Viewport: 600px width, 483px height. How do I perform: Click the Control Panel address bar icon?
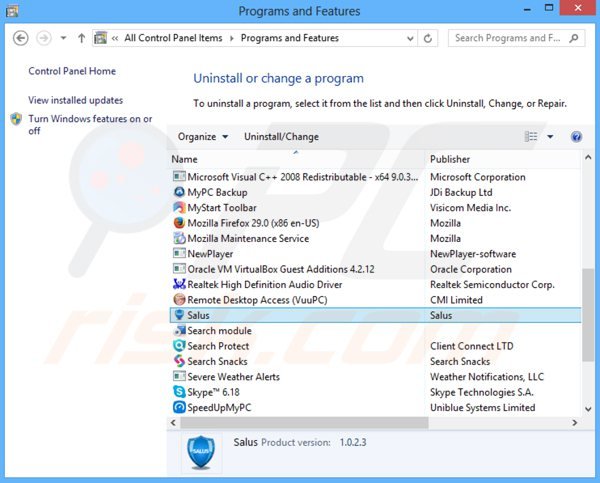click(x=101, y=38)
